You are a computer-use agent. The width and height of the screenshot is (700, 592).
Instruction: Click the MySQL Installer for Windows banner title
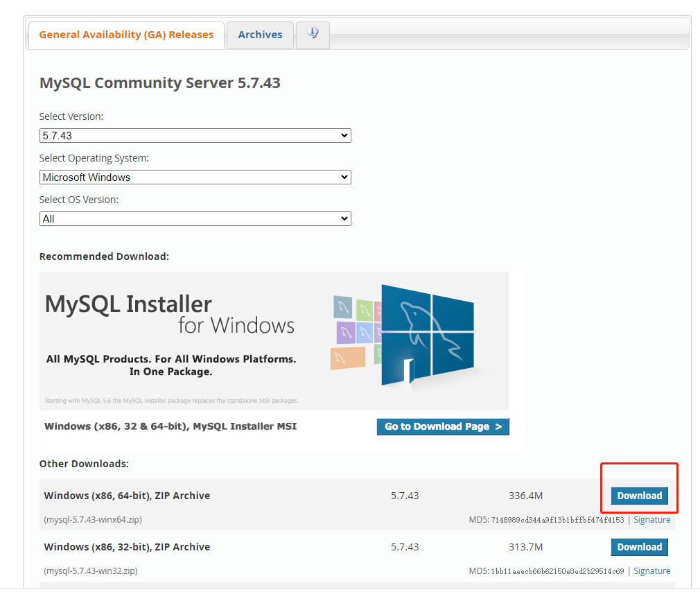pos(170,314)
